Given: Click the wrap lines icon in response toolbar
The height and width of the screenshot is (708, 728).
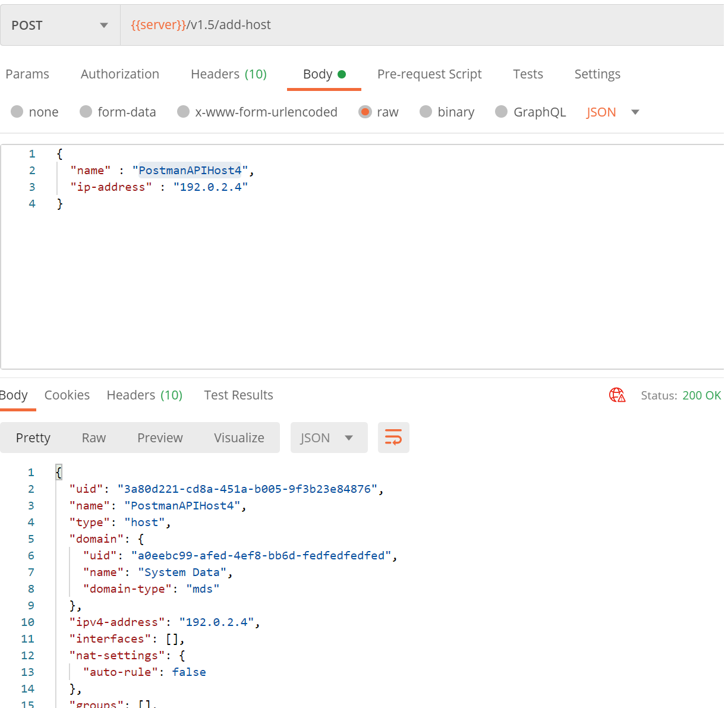Looking at the screenshot, I should coord(393,438).
